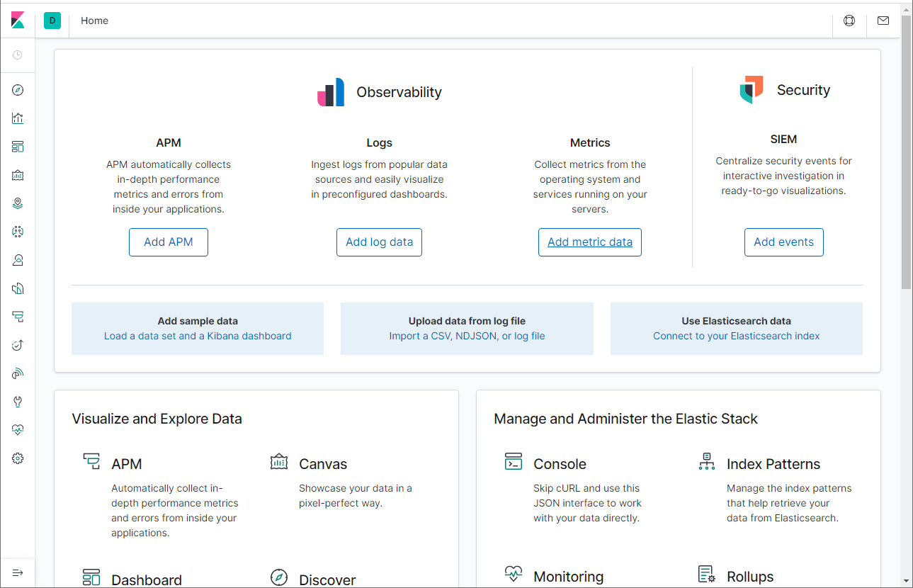Click the Console terminal icon

tap(514, 462)
